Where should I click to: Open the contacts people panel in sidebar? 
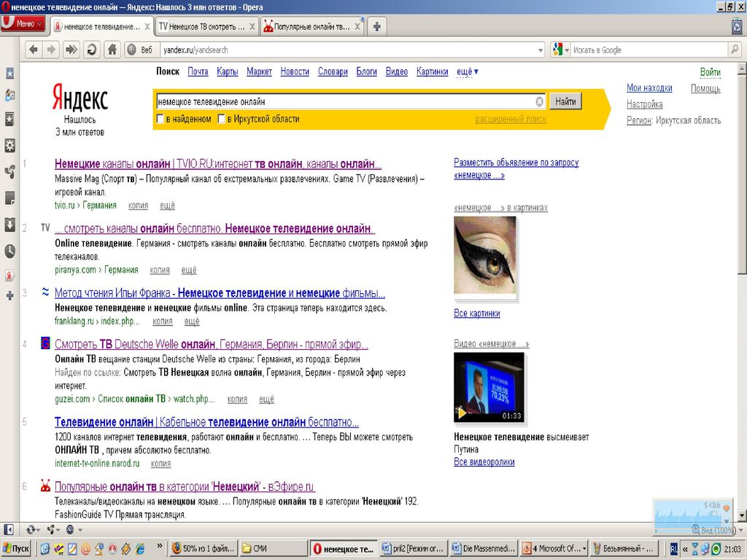[x=9, y=96]
